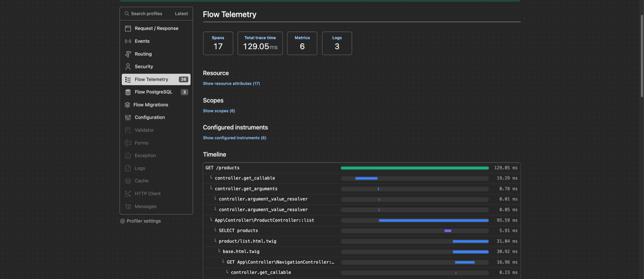Click the Logs 3 summary card

(x=337, y=43)
